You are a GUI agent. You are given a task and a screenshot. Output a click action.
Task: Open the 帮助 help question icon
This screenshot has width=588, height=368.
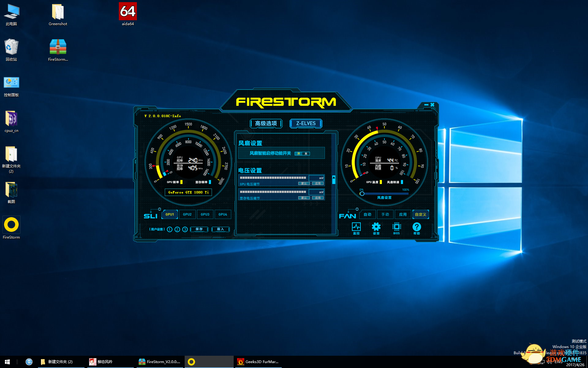[417, 228]
